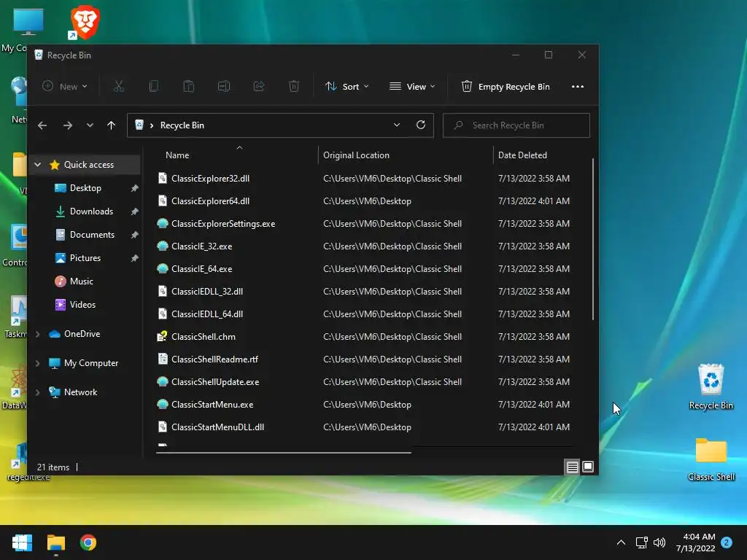
Task: Click the horizontal scrollbar in file list
Action: [284, 452]
